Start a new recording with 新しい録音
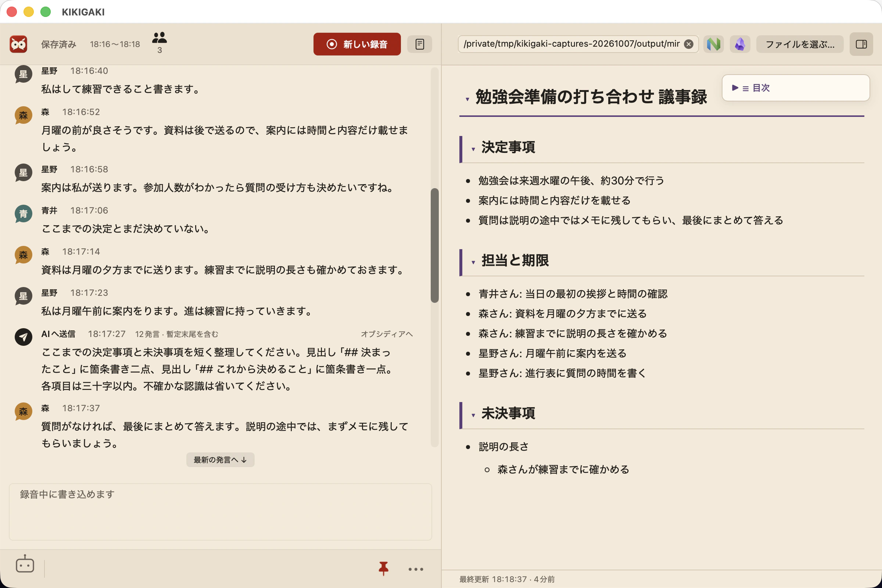882x588 pixels. 357,44
